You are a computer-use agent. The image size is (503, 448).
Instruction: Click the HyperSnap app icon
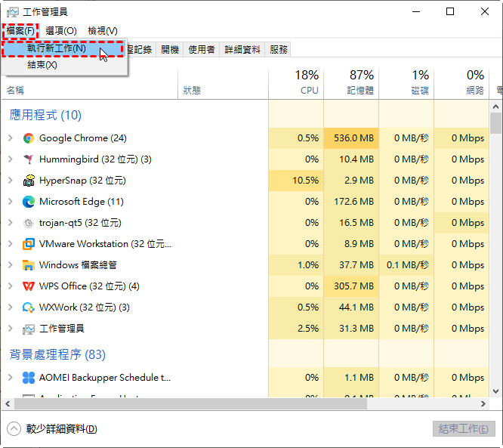coord(29,181)
